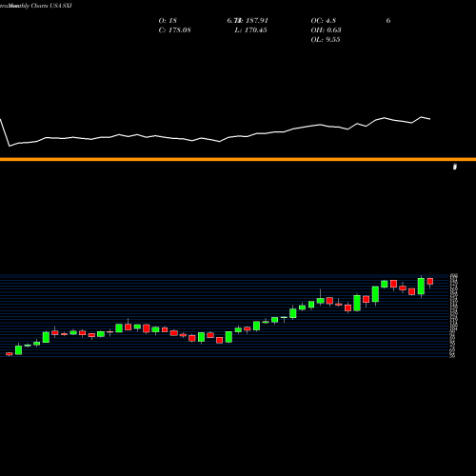The height and width of the screenshot is (476, 476).
Task: Click the 'OH: 0.63' value
Action: pos(326,30)
